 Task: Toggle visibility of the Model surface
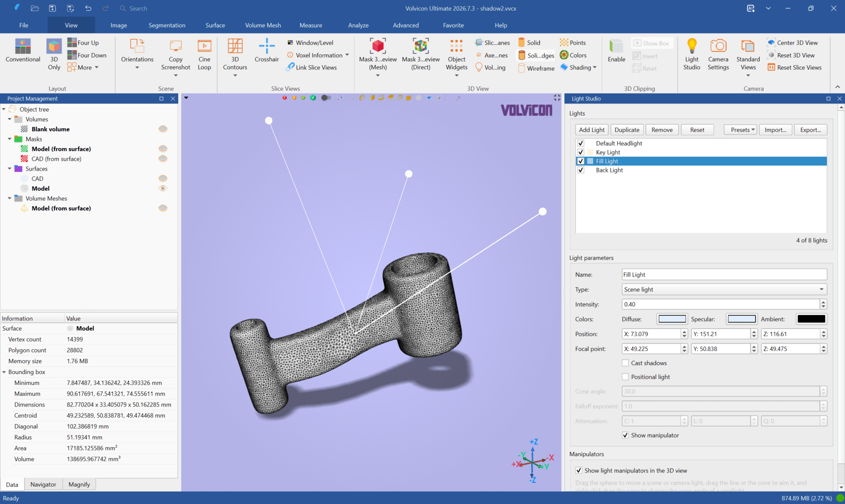[x=162, y=189]
